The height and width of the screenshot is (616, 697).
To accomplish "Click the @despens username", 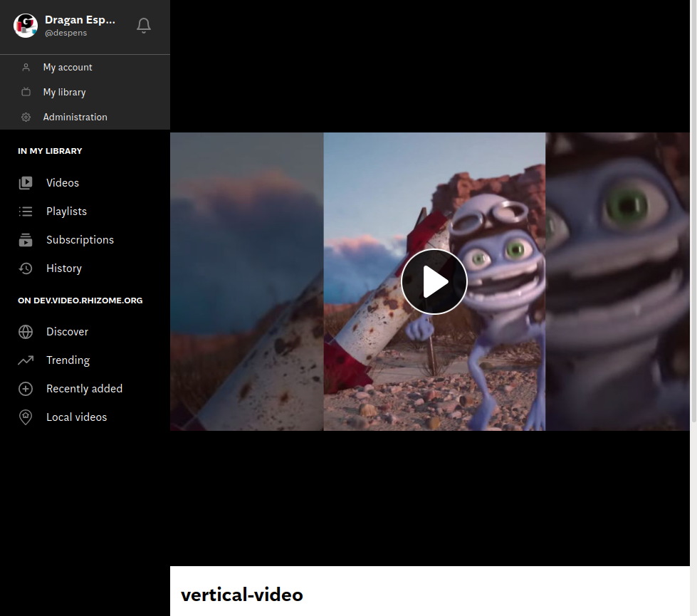I will click(65, 33).
